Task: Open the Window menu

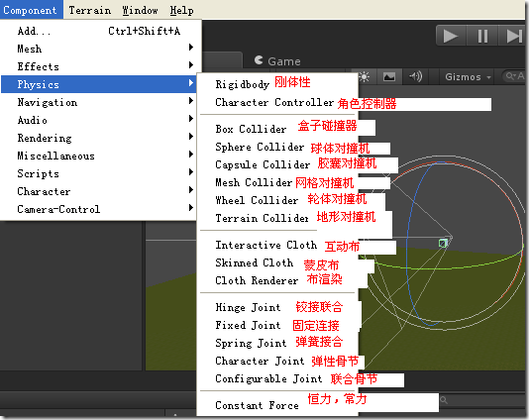Action: pyautogui.click(x=140, y=10)
